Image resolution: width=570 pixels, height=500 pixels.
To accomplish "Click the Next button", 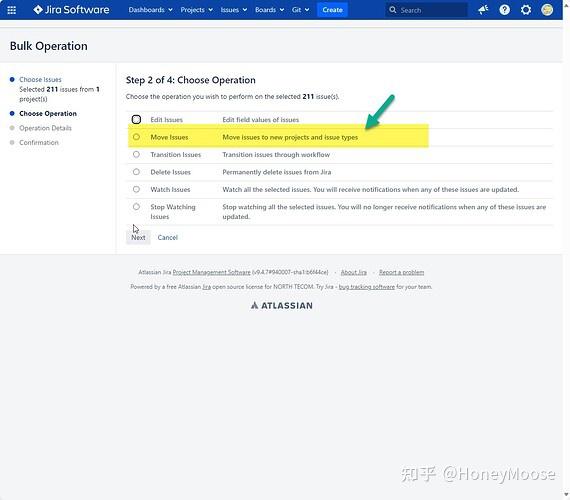I will [138, 237].
